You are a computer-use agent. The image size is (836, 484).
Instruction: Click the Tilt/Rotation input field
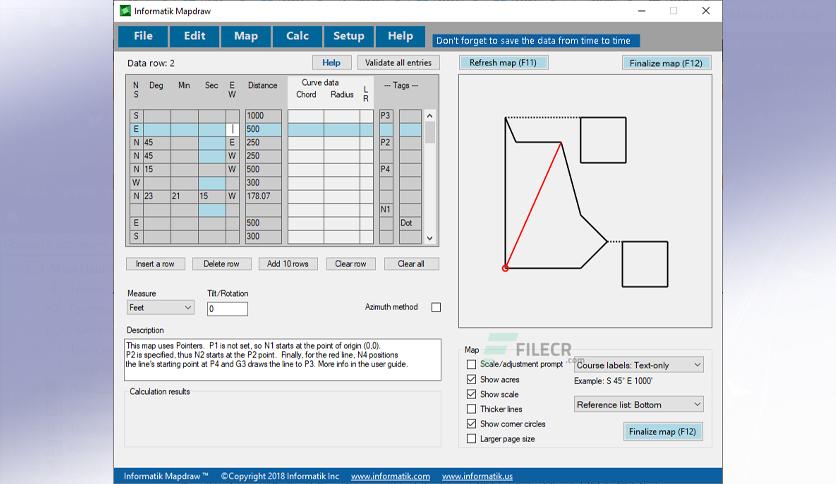(x=227, y=309)
